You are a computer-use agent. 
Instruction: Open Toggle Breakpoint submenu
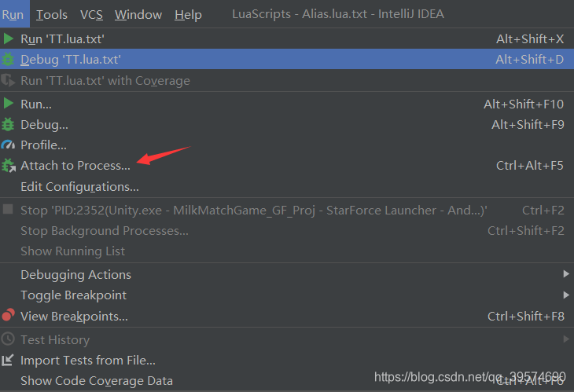click(287, 295)
